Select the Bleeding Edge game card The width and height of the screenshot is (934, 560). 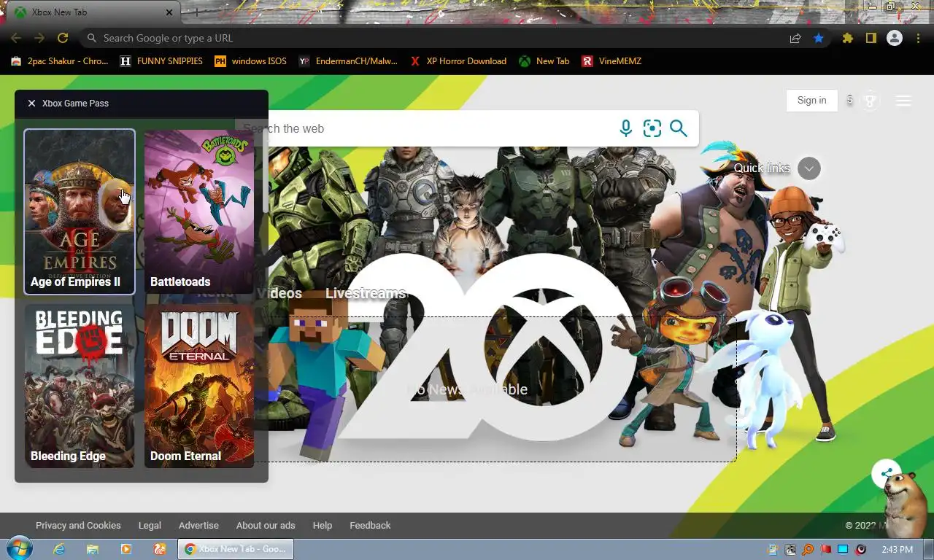pyautogui.click(x=80, y=386)
